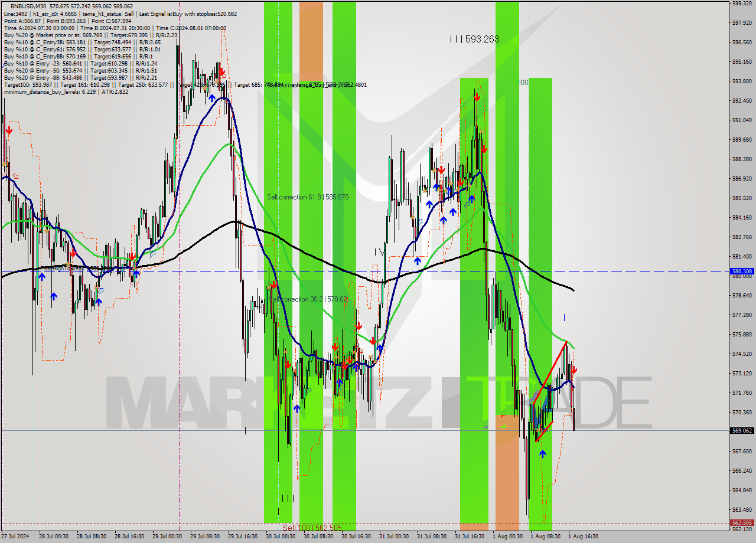Click the rightmost red sell arrow near 573.120
This screenshot has height=543, width=756.
pos(574,370)
